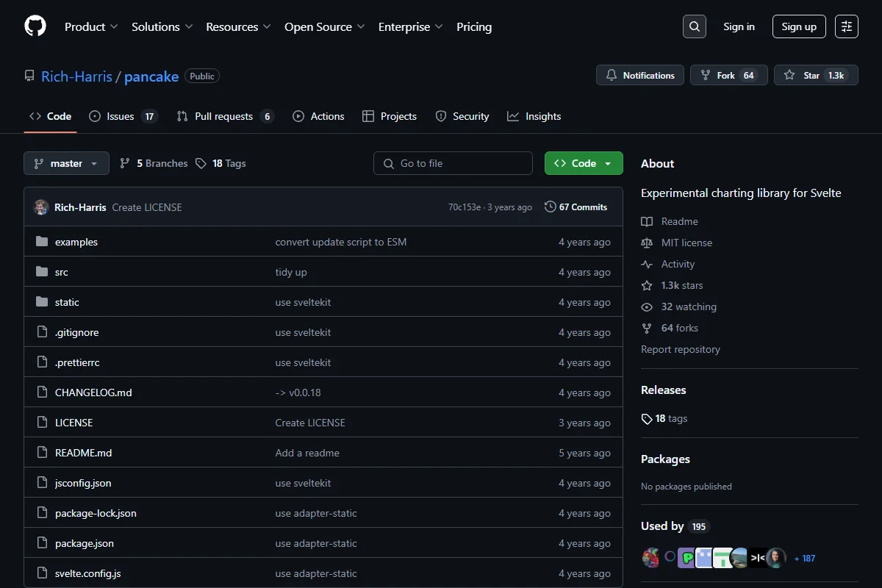Click the Sign up button
The width and height of the screenshot is (882, 588).
(x=799, y=26)
